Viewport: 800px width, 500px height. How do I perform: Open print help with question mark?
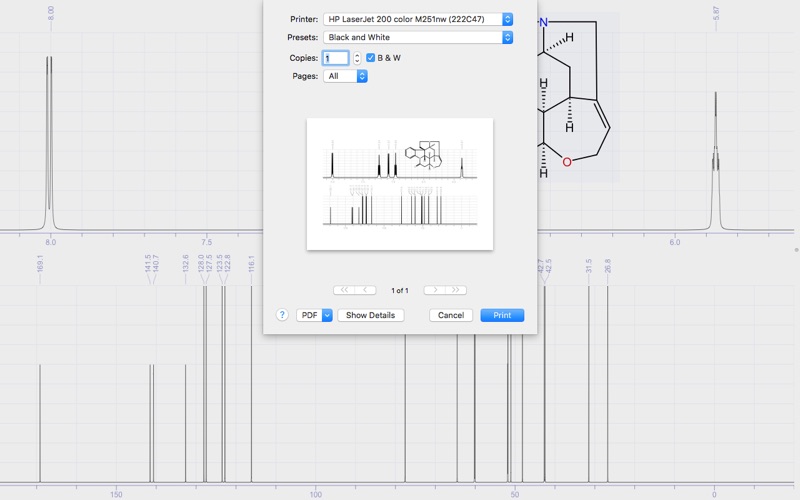[282, 315]
